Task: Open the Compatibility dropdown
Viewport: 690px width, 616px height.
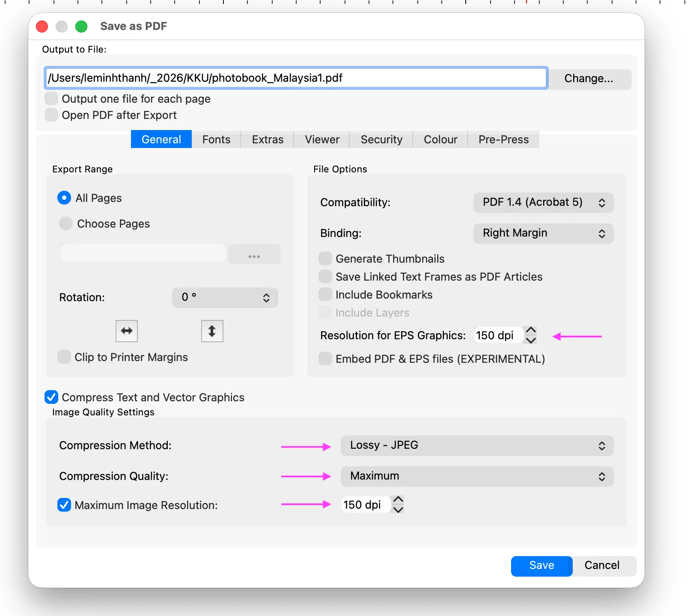Action: click(x=543, y=202)
